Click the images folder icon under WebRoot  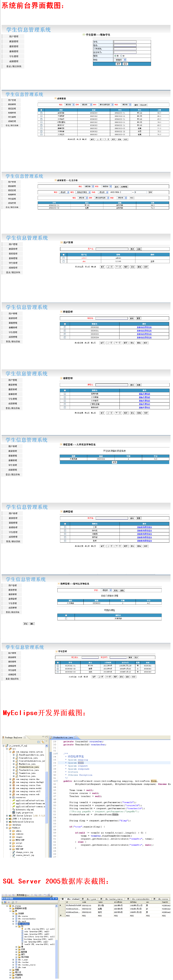coord(14,837)
